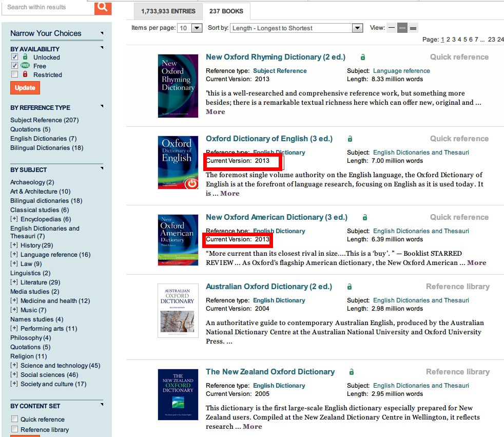Open the New Oxford American Dictionary title link
504x437 pixels.
coord(277,217)
